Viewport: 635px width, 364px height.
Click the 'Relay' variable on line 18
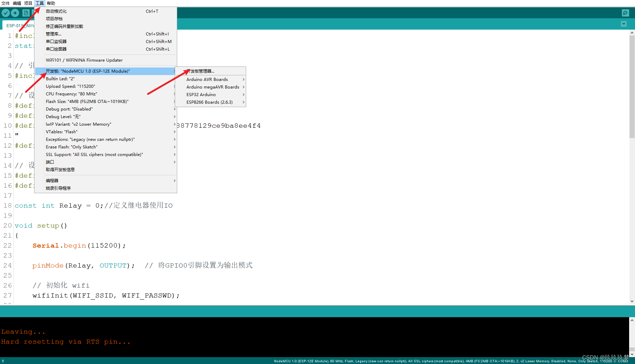(x=70, y=206)
